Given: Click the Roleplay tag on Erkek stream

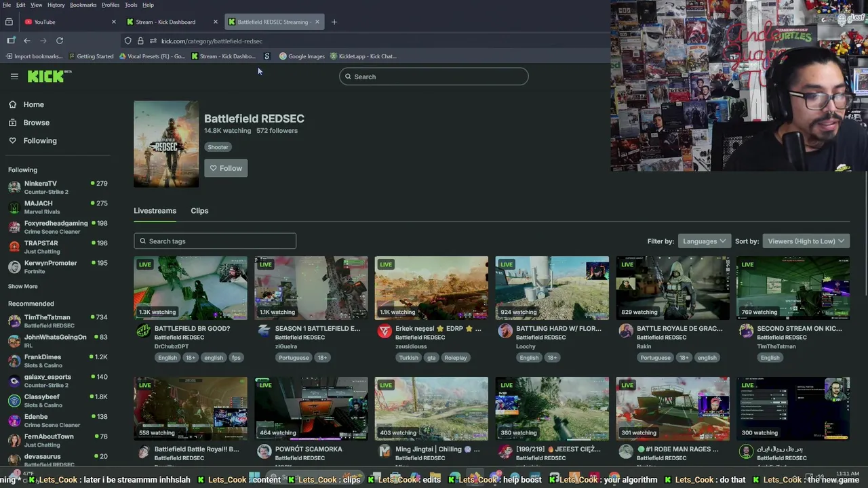Looking at the screenshot, I should pos(456,358).
